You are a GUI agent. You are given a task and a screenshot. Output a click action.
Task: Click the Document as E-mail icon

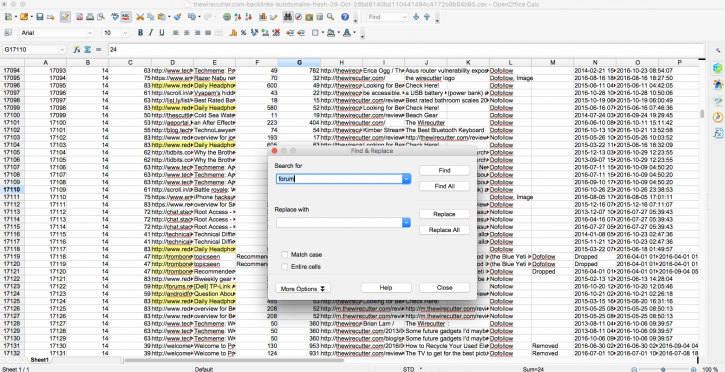pos(50,17)
